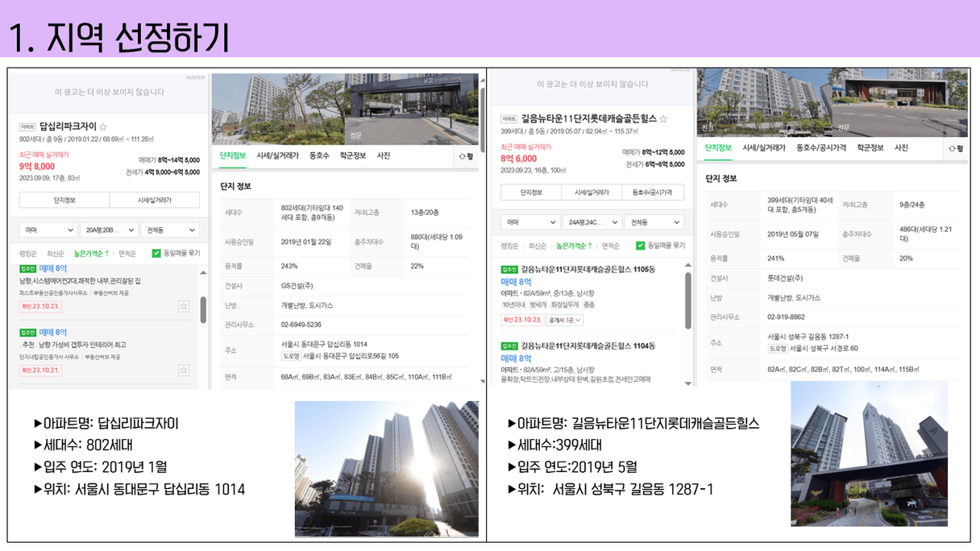Viewport: 980px width, 551px height.
Task: Click the 집주인 badge on the 1105동 listing
Action: coord(509,269)
